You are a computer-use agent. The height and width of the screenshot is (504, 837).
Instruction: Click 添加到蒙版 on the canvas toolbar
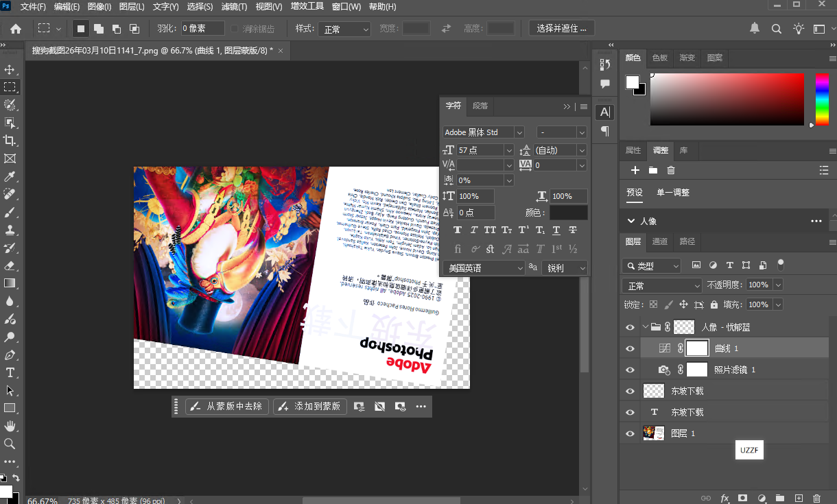309,406
